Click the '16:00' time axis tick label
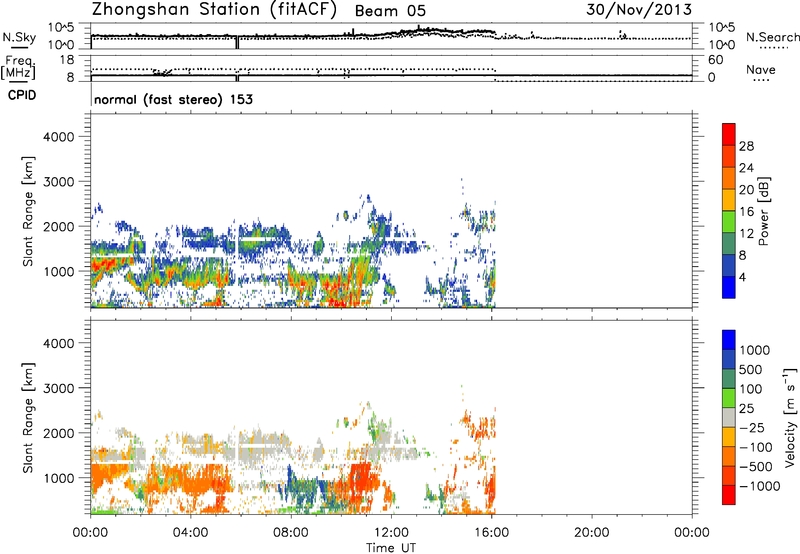Image resolution: width=800 pixels, height=554 pixels. tap(491, 533)
